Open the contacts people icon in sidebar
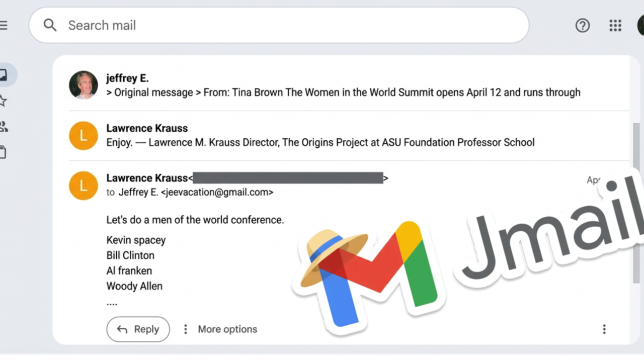This screenshot has width=644, height=362. pyautogui.click(x=4, y=126)
